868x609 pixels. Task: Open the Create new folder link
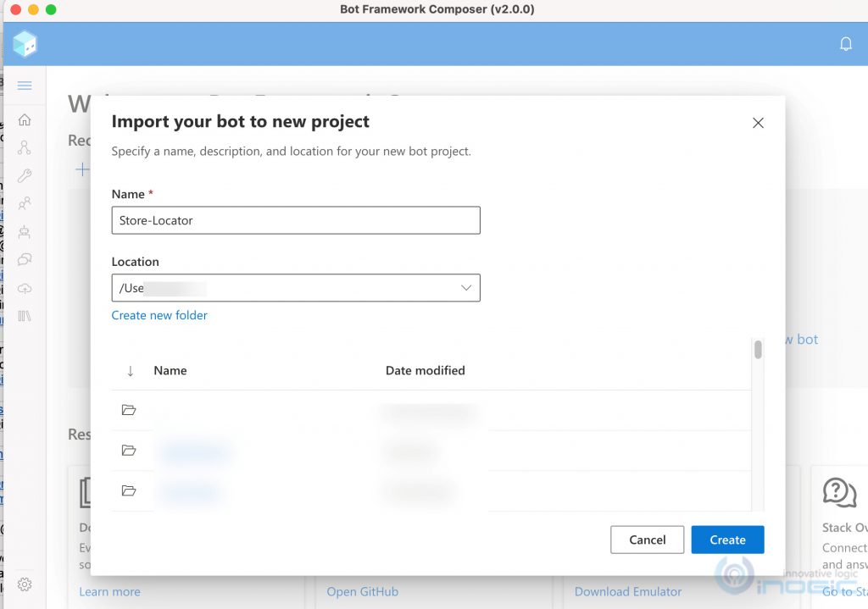click(159, 315)
